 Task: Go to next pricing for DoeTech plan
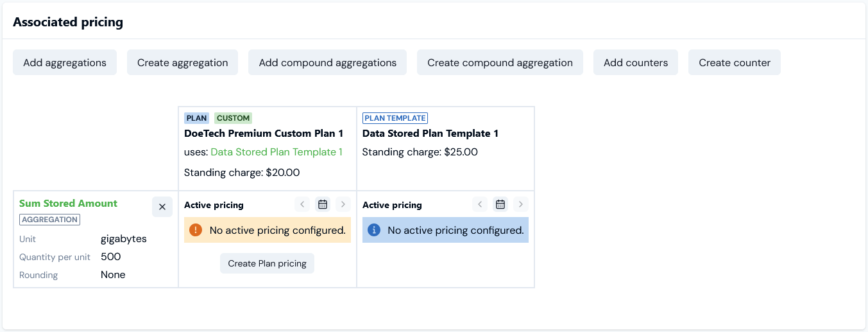click(x=343, y=204)
